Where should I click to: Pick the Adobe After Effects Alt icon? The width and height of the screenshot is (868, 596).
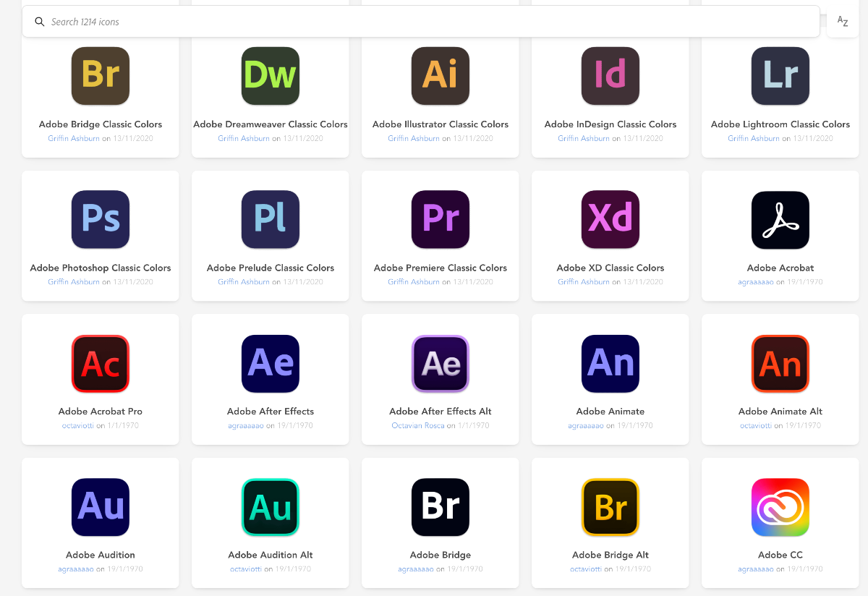click(x=441, y=364)
